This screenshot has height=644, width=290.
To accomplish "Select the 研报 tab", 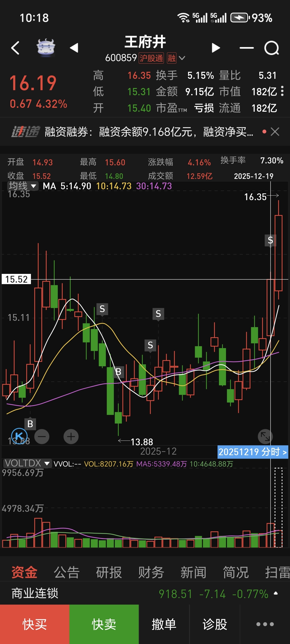I will (109, 572).
